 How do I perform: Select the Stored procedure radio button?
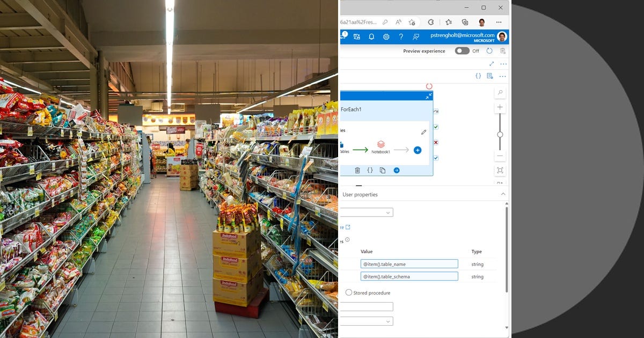(349, 292)
